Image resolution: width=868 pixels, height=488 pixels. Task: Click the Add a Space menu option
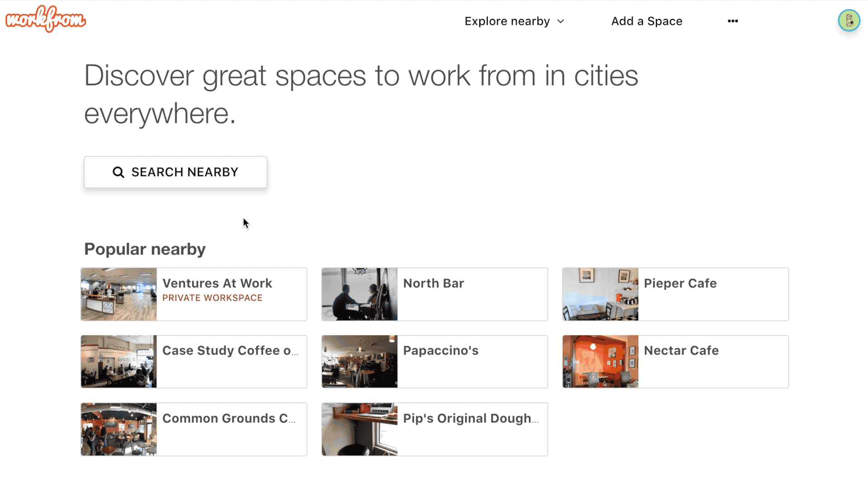(647, 21)
